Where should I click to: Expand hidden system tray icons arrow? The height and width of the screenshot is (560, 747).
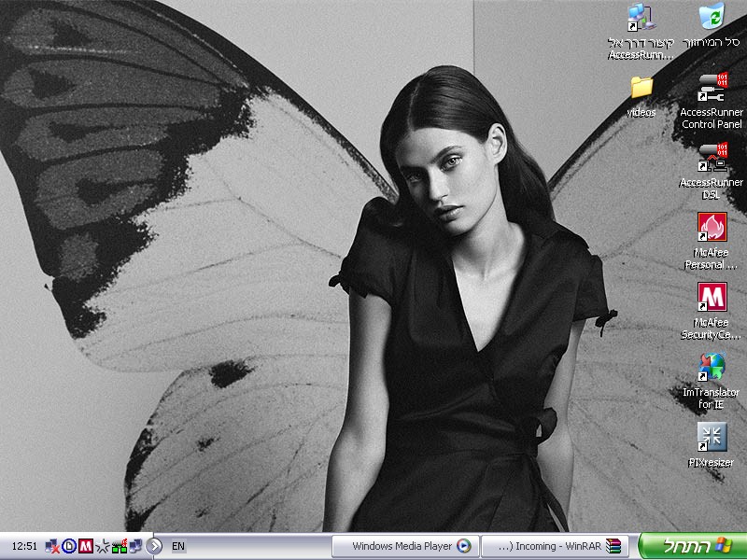[x=155, y=546]
